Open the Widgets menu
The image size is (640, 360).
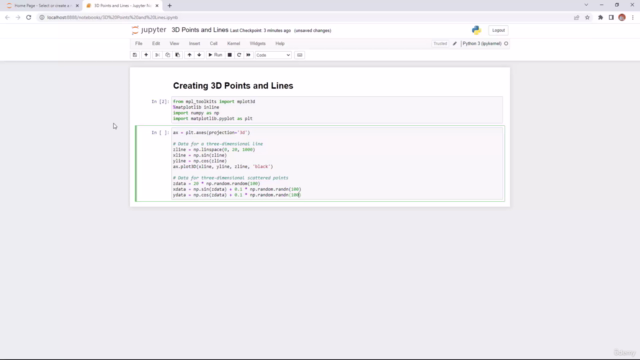(x=258, y=44)
